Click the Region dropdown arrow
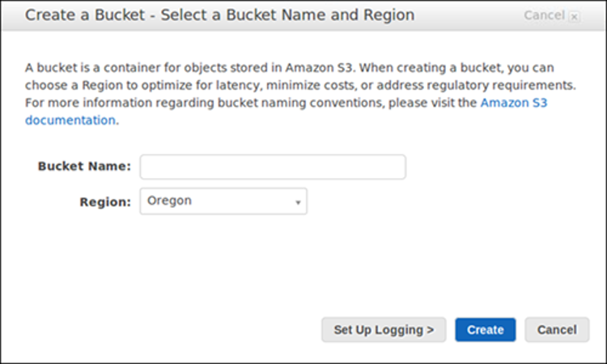Screen dimensions: 607x364 click(x=298, y=202)
